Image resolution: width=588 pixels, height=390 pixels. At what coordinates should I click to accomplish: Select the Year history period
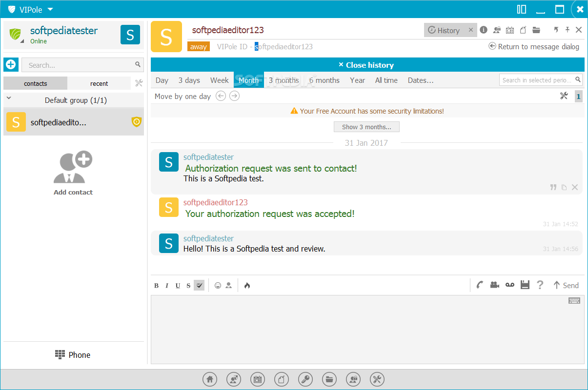pyautogui.click(x=358, y=80)
